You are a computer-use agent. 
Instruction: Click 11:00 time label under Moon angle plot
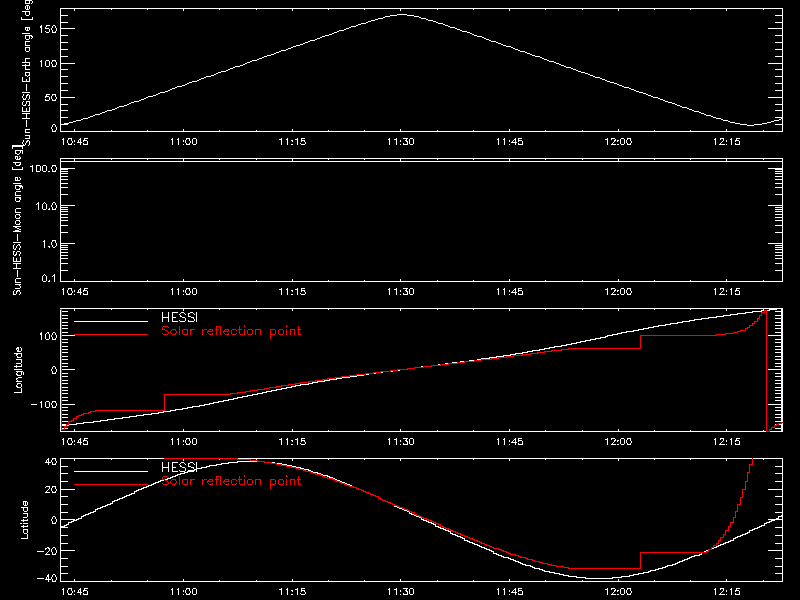tap(183, 292)
